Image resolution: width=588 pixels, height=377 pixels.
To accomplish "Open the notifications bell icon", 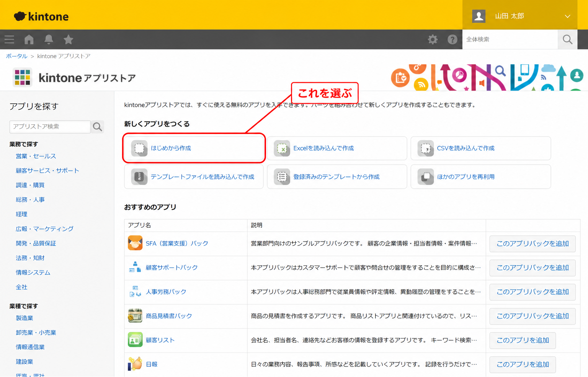I will tap(49, 39).
